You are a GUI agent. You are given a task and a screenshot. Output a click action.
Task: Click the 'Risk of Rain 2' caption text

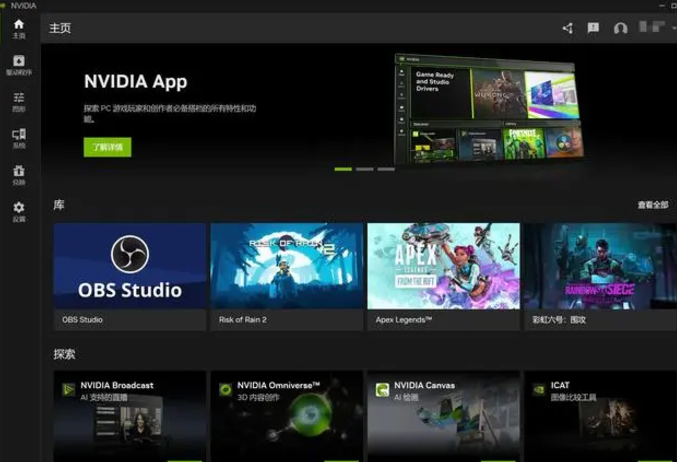click(243, 320)
